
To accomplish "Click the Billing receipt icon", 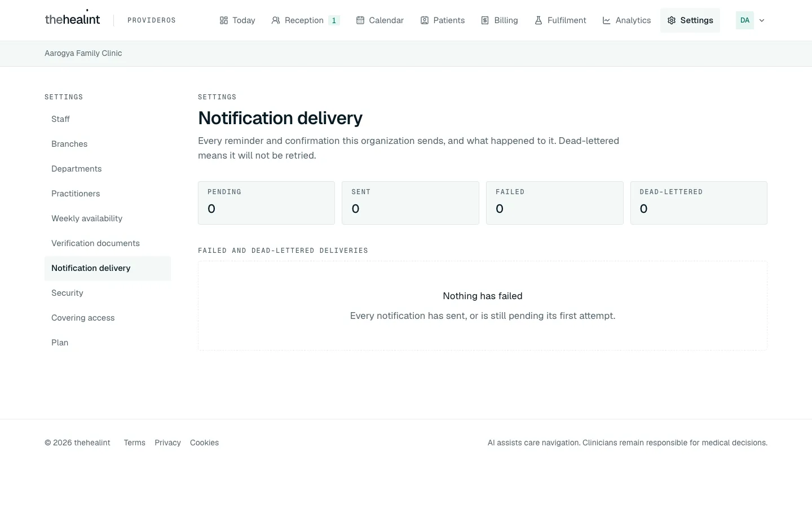I will click(485, 20).
